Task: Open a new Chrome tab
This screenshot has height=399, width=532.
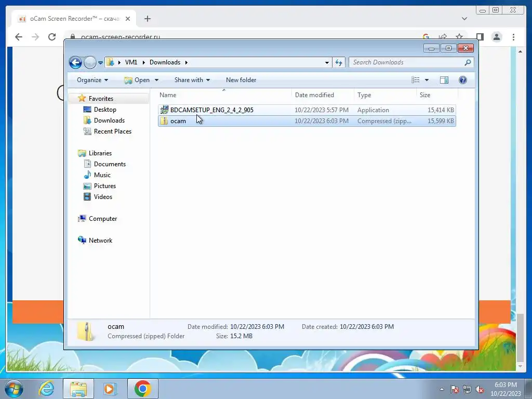Action: (x=147, y=19)
